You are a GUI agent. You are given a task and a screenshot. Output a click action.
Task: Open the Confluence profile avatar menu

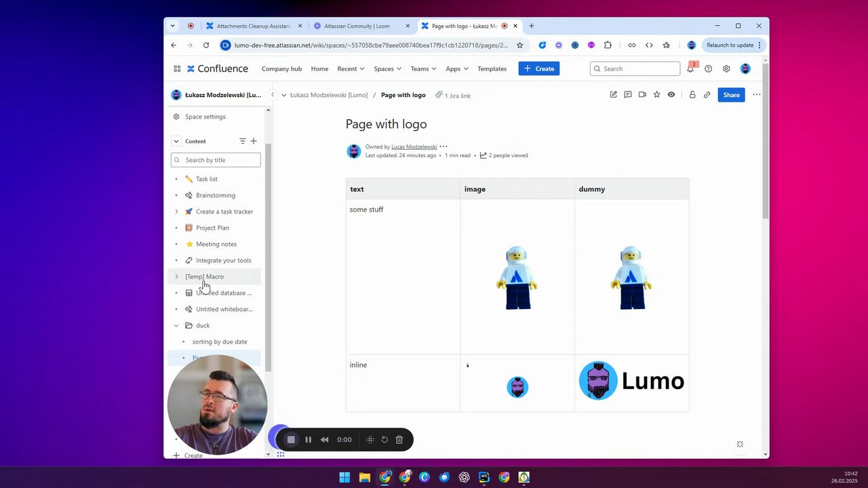pos(745,68)
